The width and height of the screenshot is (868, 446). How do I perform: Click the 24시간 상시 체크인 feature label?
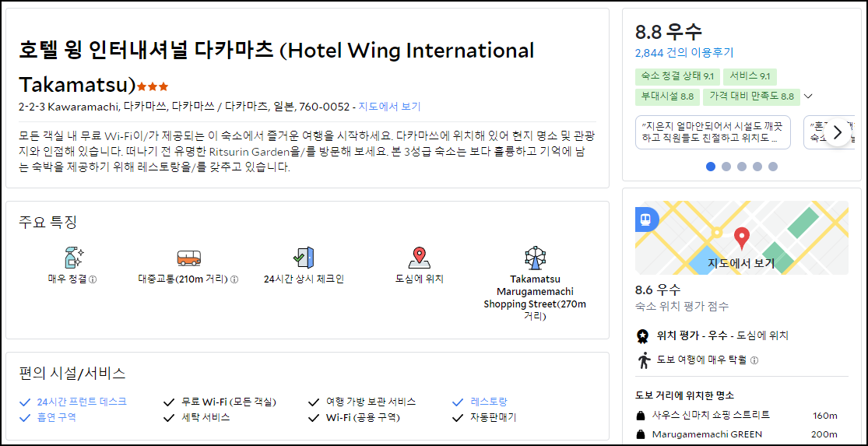click(304, 279)
